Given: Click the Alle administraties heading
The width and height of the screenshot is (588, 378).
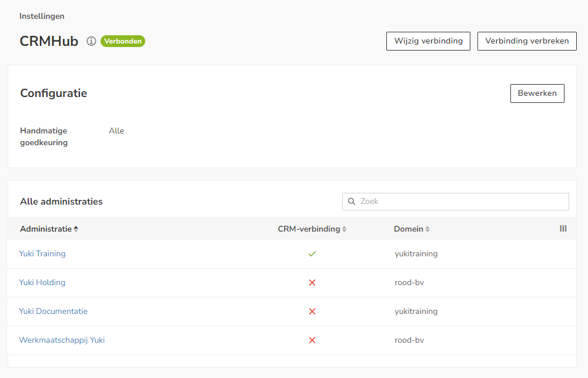Looking at the screenshot, I should 61,202.
